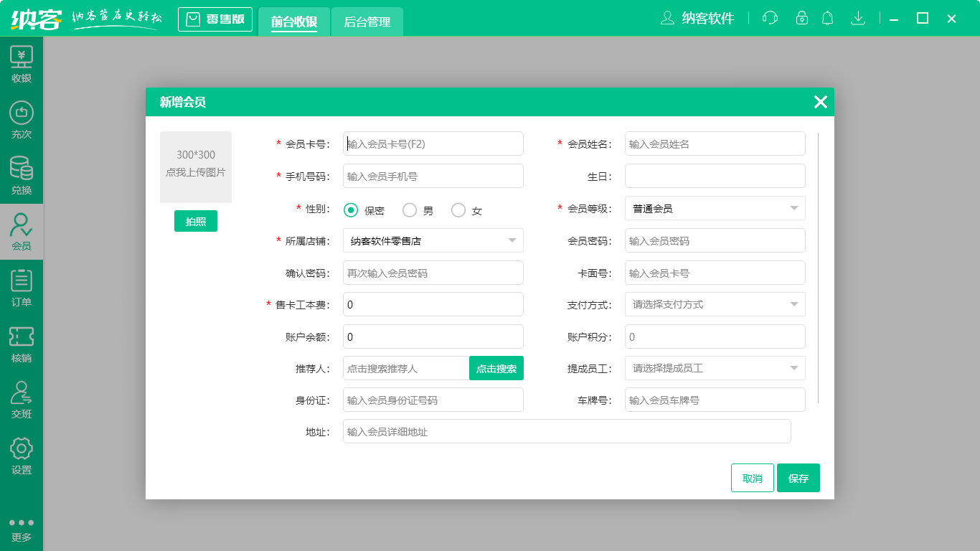Image resolution: width=980 pixels, height=551 pixels.
Task: Expand the 支付方式 payment method dropdown
Action: (x=715, y=304)
